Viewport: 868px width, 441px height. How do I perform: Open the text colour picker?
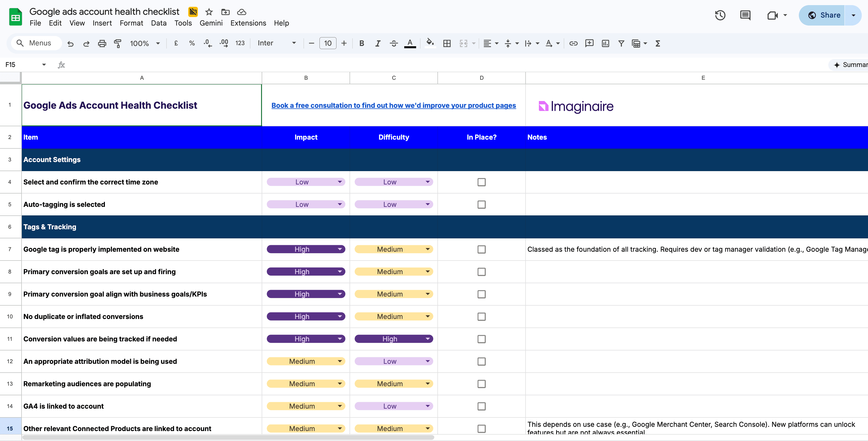click(410, 43)
